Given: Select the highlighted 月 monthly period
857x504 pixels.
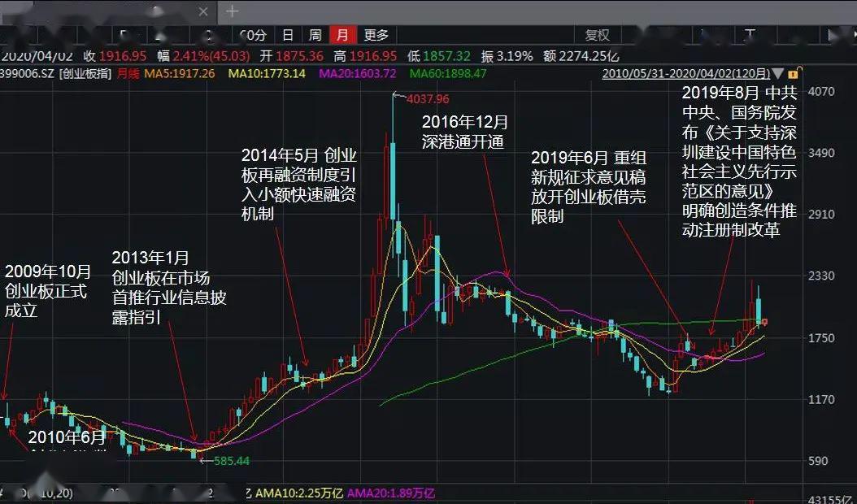Looking at the screenshot, I should pyautogui.click(x=342, y=36).
